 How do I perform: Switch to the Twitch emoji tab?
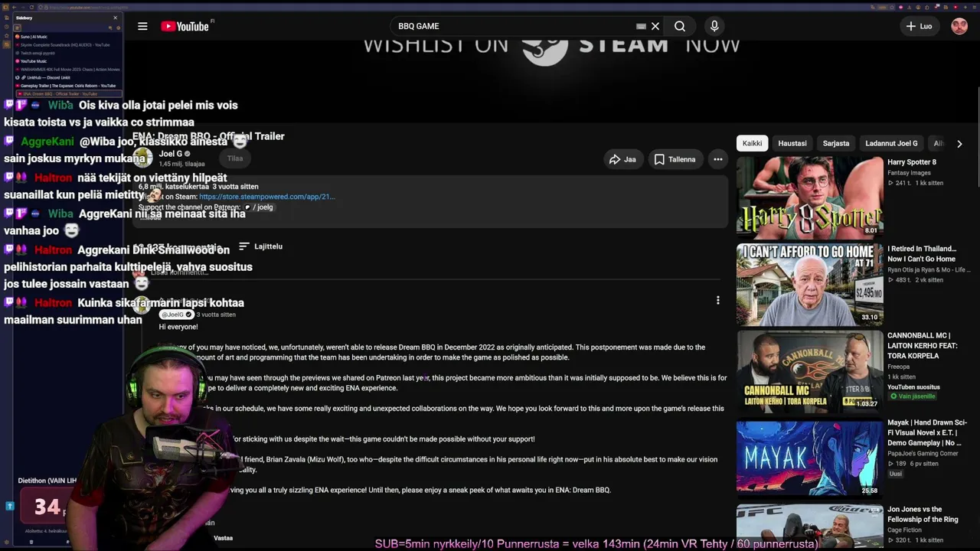(67, 53)
